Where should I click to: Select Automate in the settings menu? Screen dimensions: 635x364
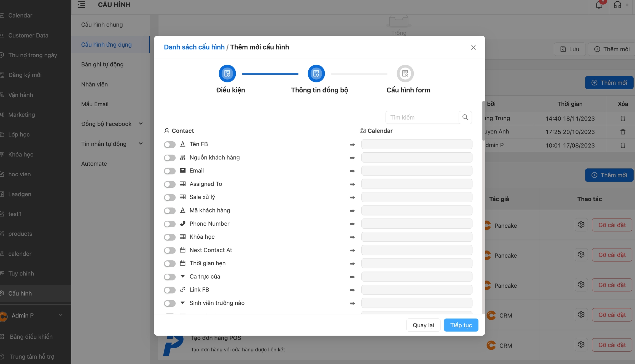pos(94,163)
